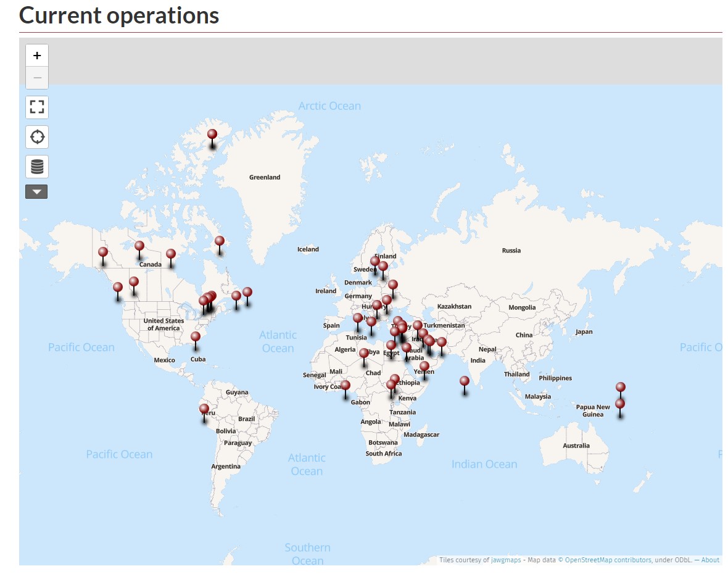Expand the dark dropdown arrow below map controls
This screenshot has width=728, height=574.
click(36, 192)
